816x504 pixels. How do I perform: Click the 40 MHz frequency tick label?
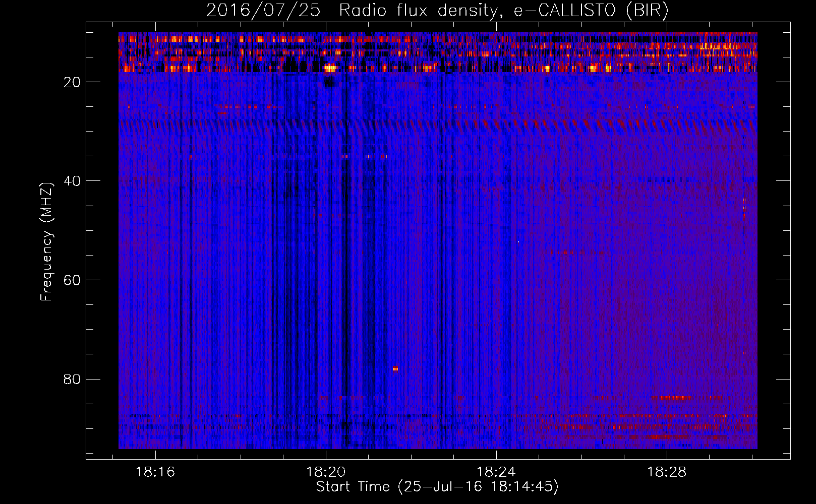pyautogui.click(x=73, y=181)
